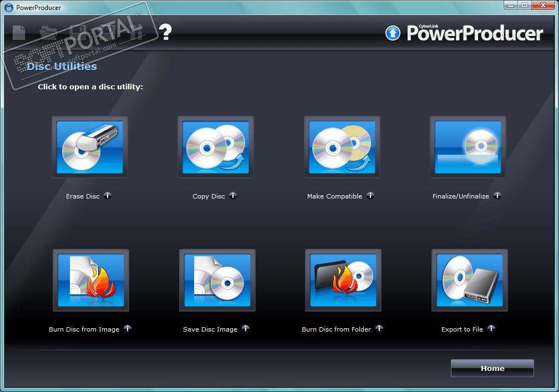Click info icon beside Make Compatible
559x392 pixels.
370,195
